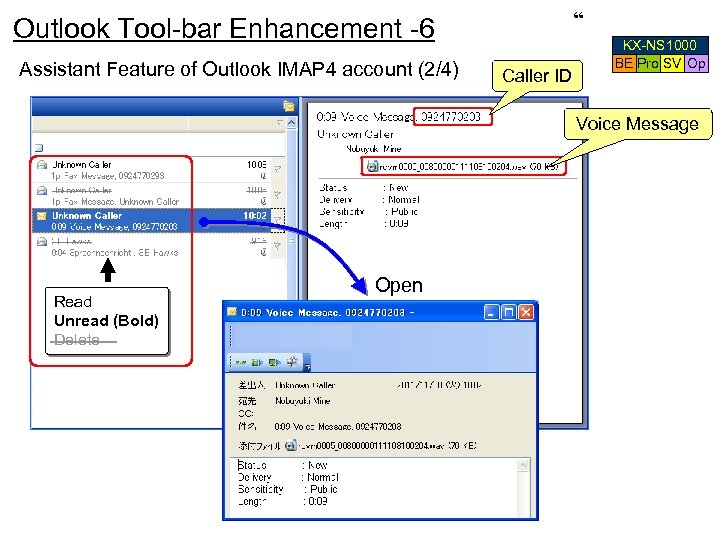The height and width of the screenshot is (540, 720).
Task: Click envelope icon of the Sprachnachricht row
Action: (x=42, y=242)
